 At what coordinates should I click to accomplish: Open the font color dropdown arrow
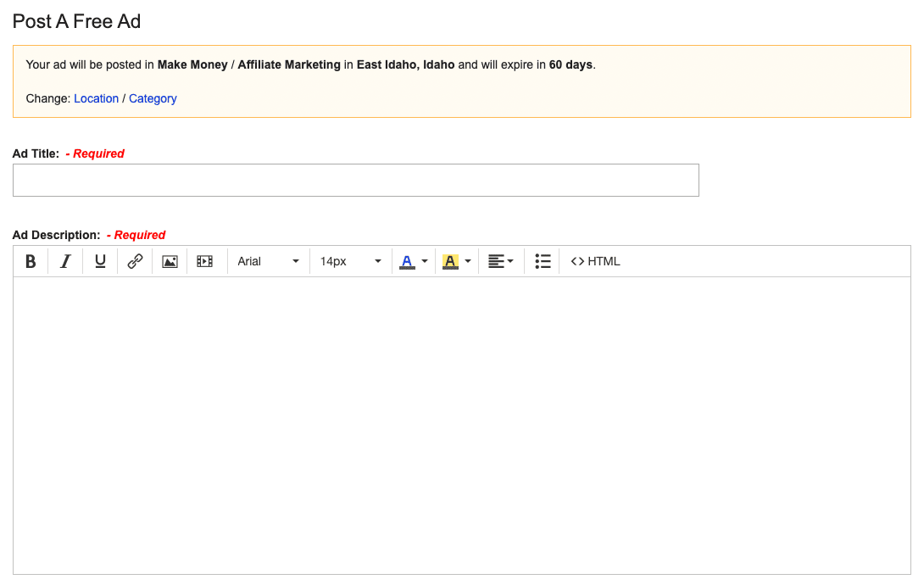(425, 261)
